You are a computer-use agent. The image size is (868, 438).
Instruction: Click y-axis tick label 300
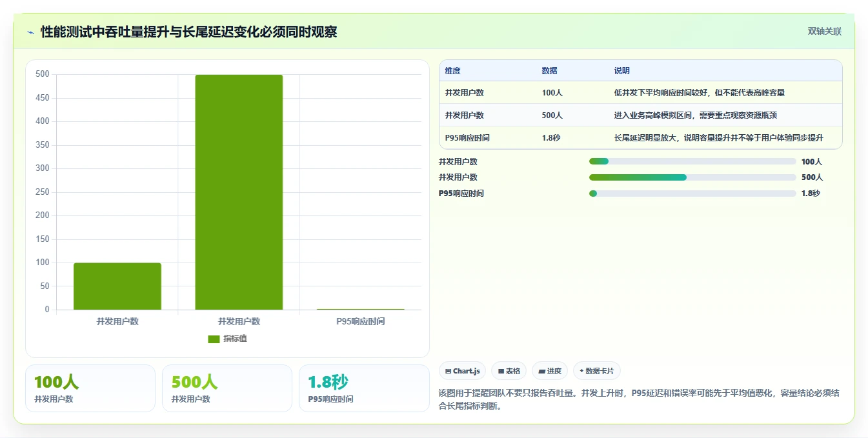43,168
